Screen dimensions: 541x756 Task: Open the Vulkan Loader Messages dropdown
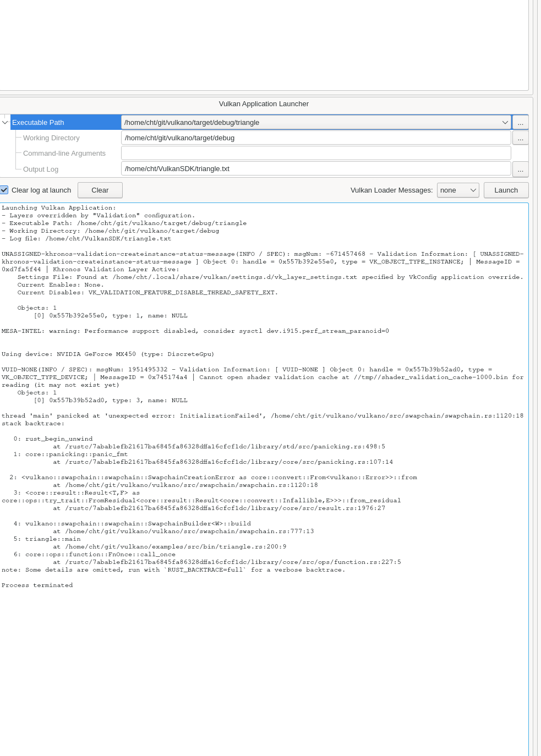point(458,190)
